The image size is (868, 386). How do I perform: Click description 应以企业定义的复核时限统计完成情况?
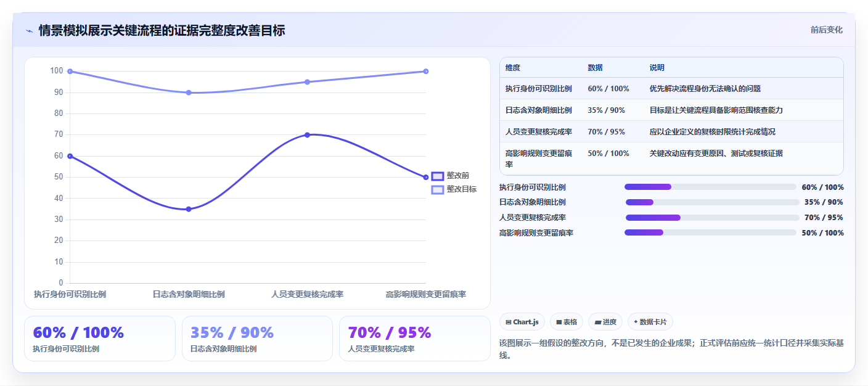713,132
